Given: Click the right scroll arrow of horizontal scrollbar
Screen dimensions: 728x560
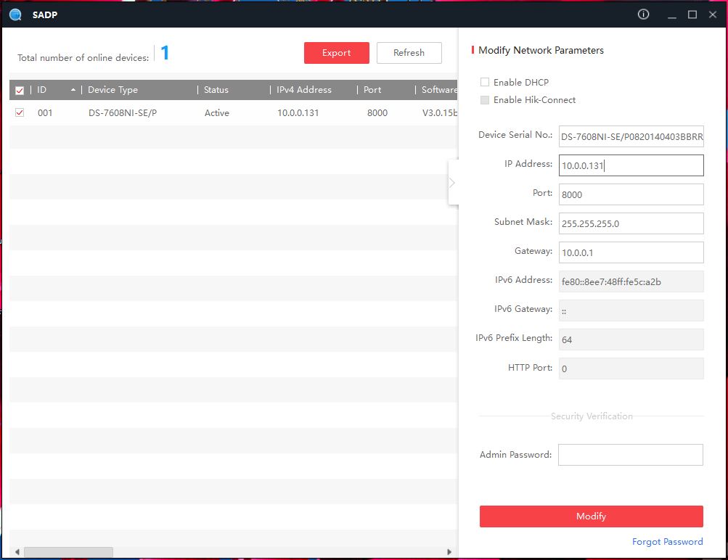Looking at the screenshot, I should (x=449, y=552).
